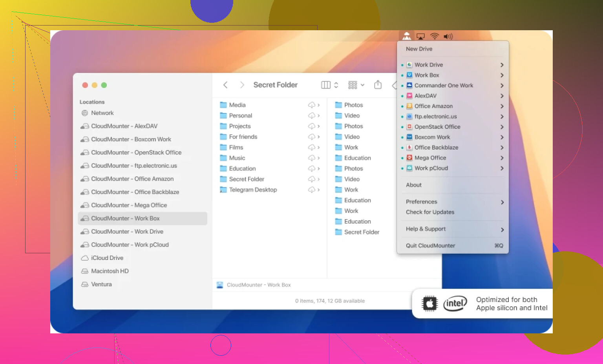The height and width of the screenshot is (364, 603).
Task: Expand the Work Drive submenu arrow
Action: (x=502, y=65)
